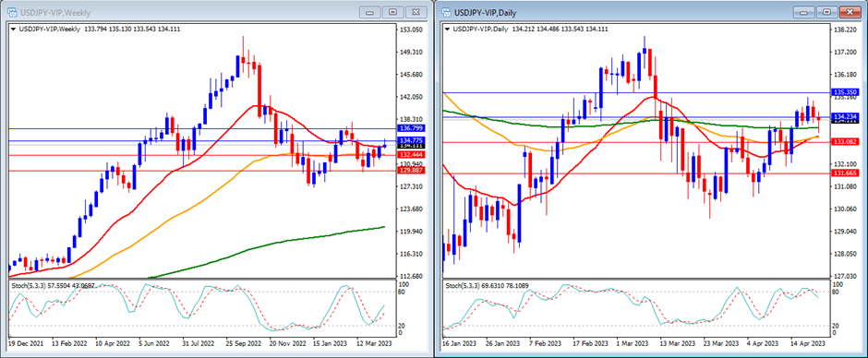Click the Stoch(5,3,3) label in Weekly chart
This screenshot has width=868, height=358.
[x=29, y=284]
